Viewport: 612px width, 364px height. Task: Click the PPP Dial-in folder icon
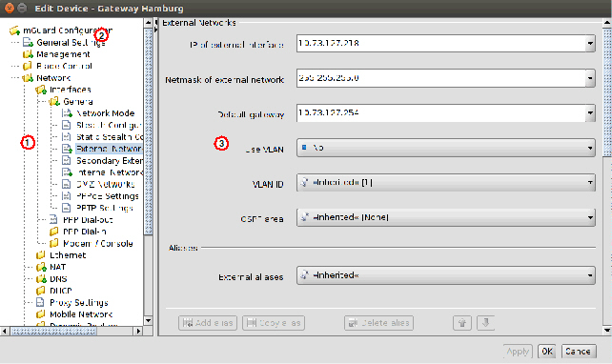point(54,232)
